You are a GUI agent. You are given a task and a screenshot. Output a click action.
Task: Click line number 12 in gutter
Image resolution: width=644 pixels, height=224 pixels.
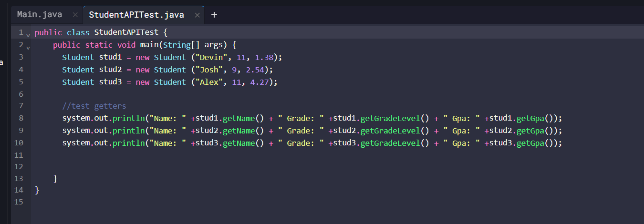point(19,167)
